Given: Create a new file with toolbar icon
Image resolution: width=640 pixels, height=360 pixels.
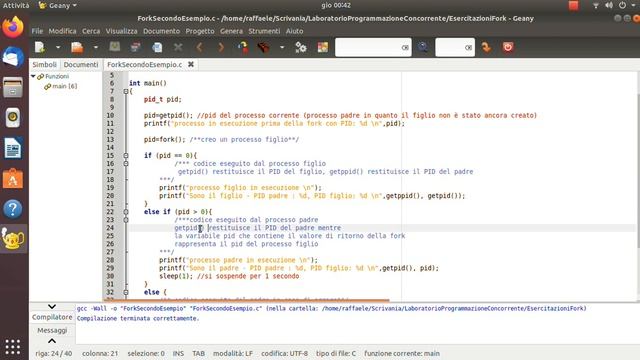Looking at the screenshot, I should (40, 47).
